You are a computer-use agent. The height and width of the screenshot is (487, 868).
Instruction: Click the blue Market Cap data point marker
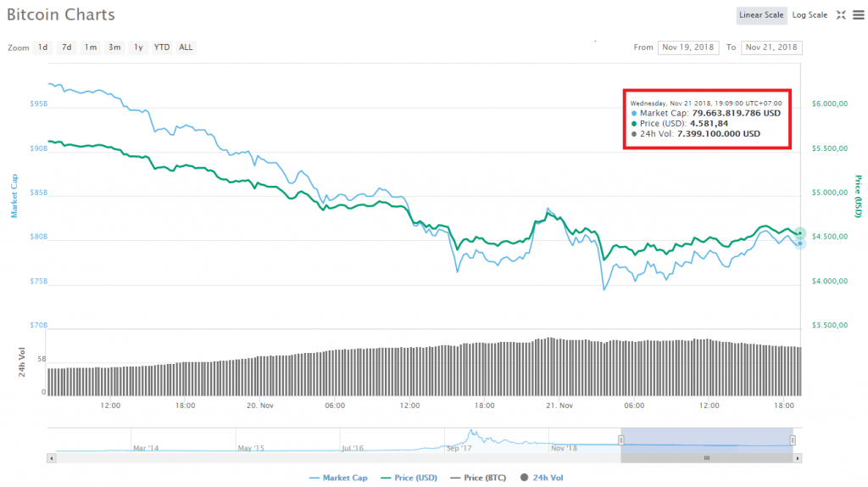(x=800, y=243)
